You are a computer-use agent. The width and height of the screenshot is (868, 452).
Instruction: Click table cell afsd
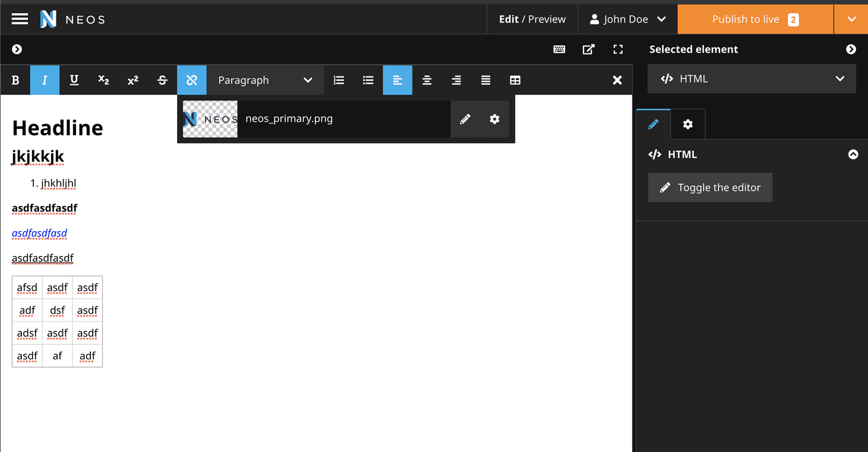coord(27,287)
